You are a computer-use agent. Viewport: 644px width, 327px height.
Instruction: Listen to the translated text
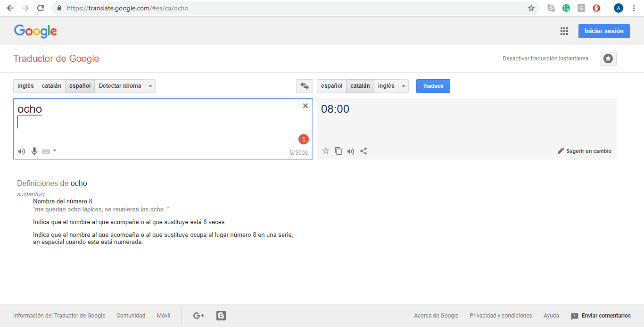point(351,151)
